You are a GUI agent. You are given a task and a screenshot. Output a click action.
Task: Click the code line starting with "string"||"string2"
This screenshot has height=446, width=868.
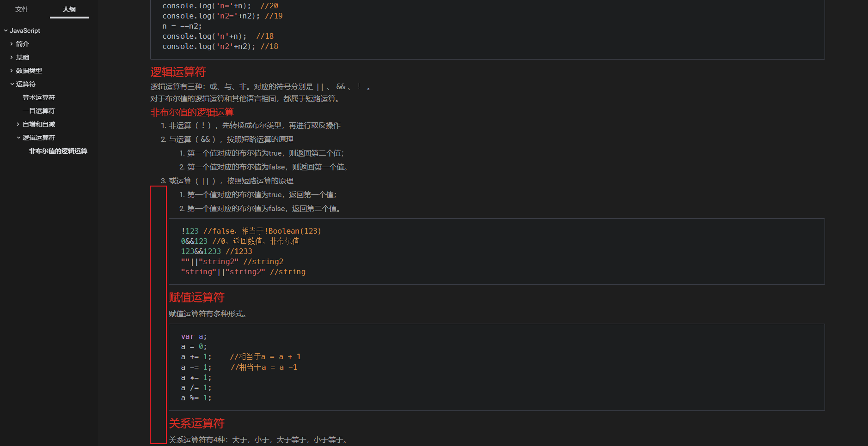[243, 272]
